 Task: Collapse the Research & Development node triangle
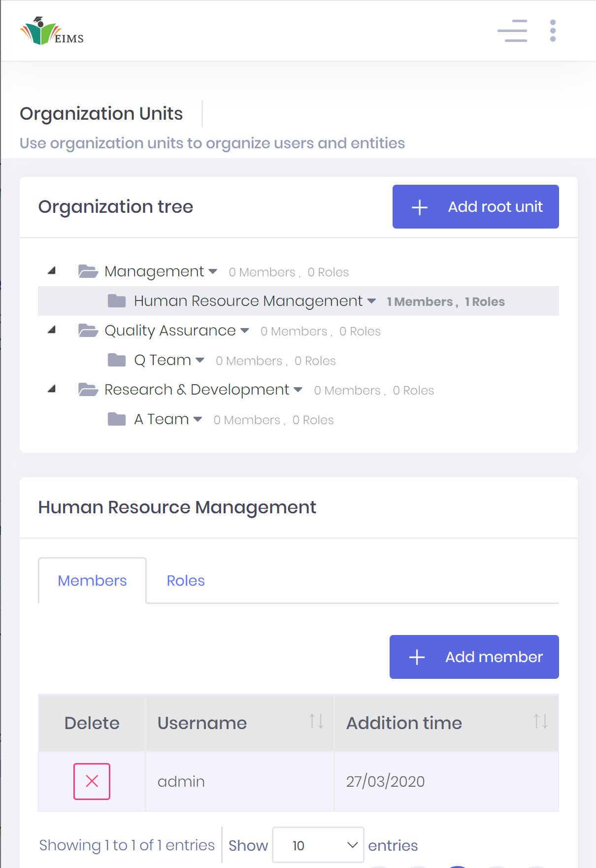52,389
